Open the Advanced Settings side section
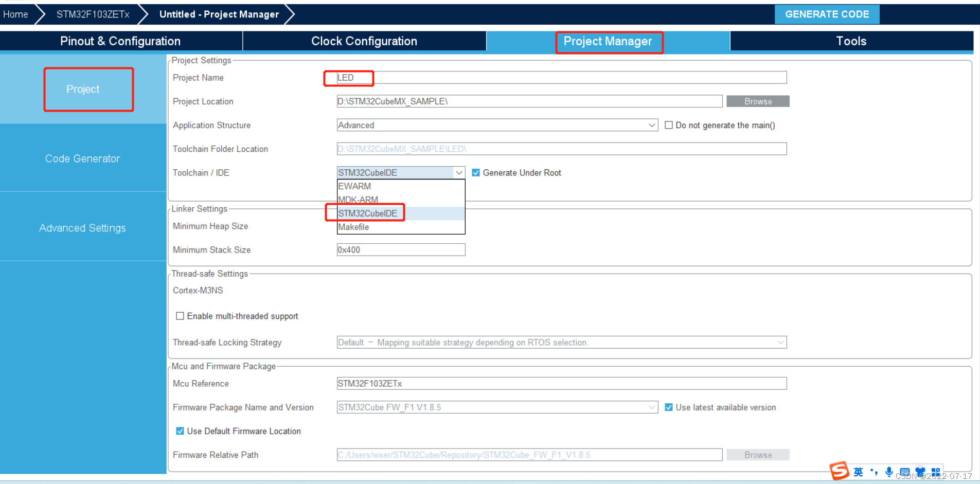 click(x=83, y=228)
